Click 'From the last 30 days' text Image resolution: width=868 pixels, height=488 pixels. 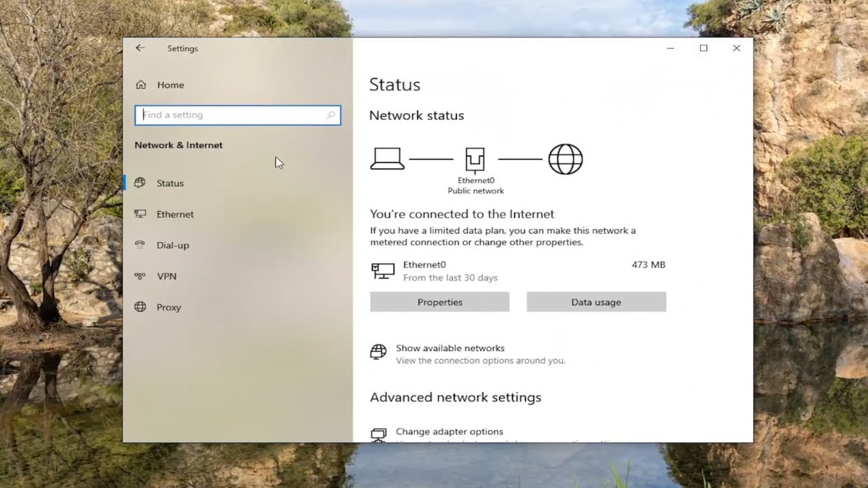(x=450, y=278)
